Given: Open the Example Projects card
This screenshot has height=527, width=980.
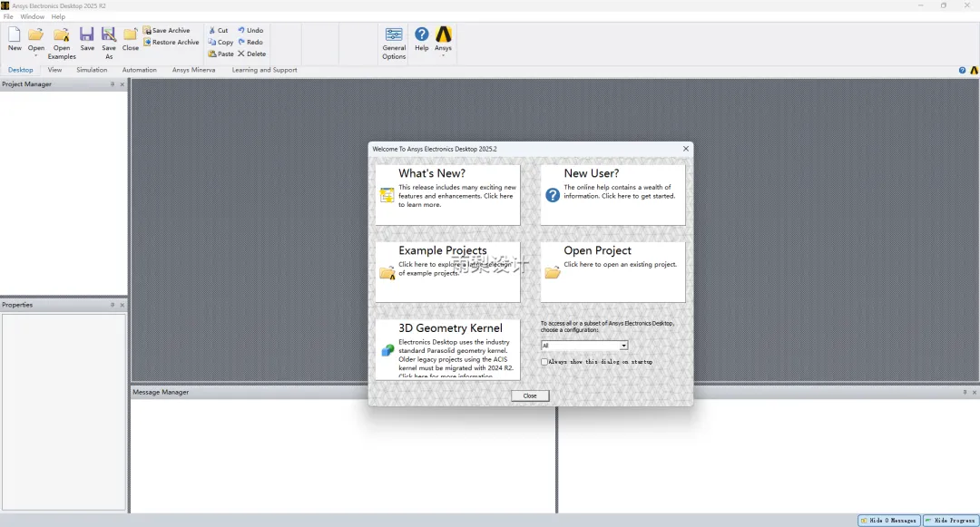Looking at the screenshot, I should point(447,272).
